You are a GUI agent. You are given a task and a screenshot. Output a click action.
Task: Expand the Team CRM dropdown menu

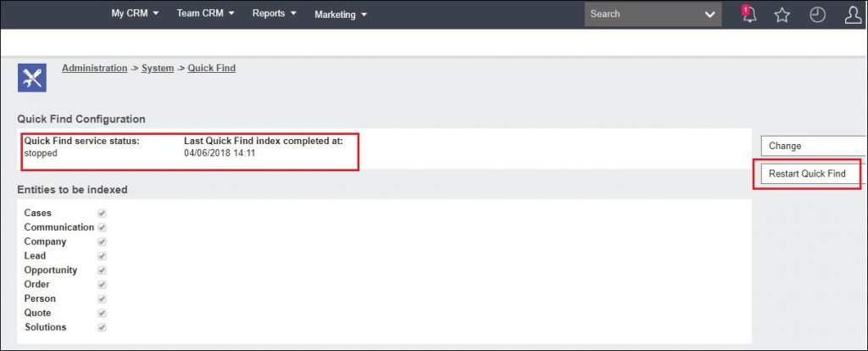click(205, 14)
